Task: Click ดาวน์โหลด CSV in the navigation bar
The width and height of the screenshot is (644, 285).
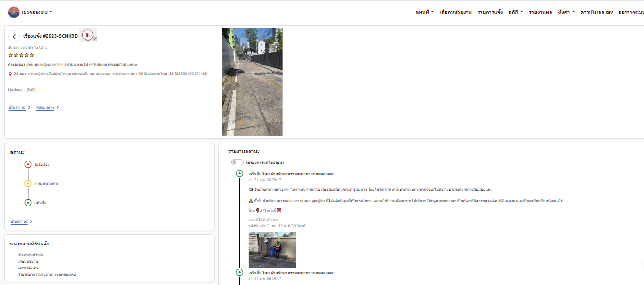Action: (x=596, y=12)
